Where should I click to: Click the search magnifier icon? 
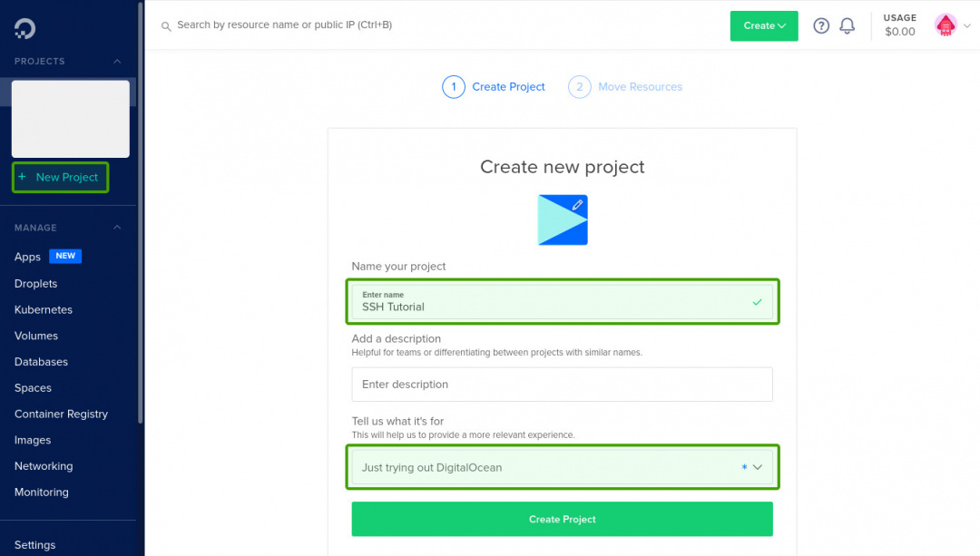coord(166,26)
